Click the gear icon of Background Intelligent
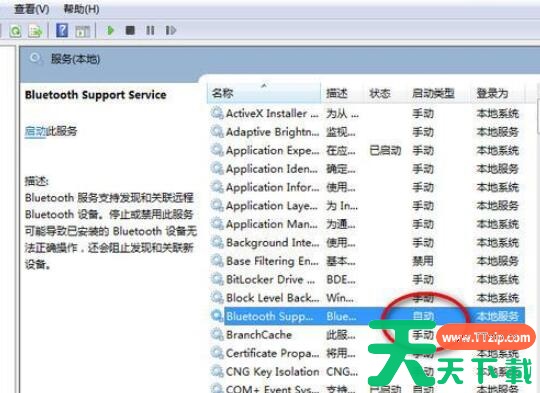Viewport: 540px width, 393px height. click(x=217, y=242)
